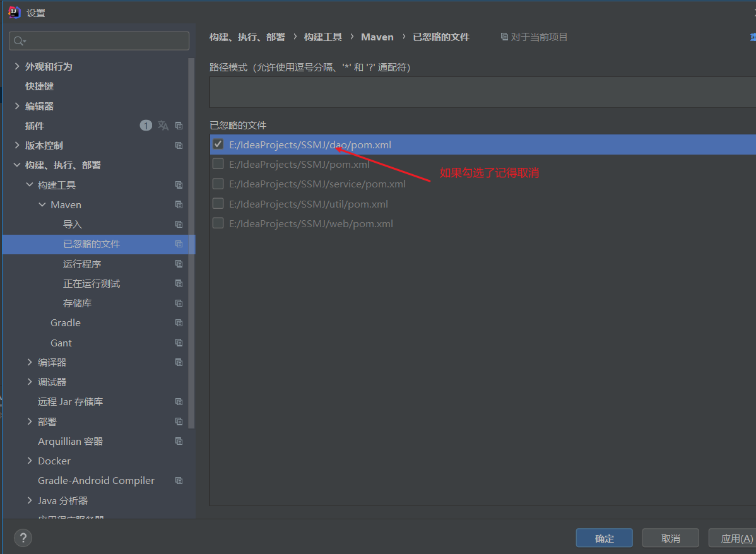Click the IntelliJ IDEA logo icon

(15, 12)
